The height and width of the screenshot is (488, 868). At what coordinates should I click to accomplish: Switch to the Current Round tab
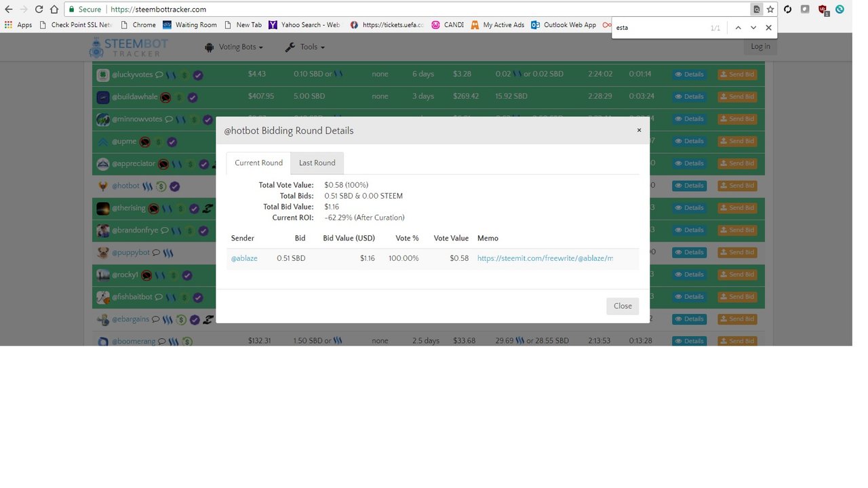tap(258, 163)
